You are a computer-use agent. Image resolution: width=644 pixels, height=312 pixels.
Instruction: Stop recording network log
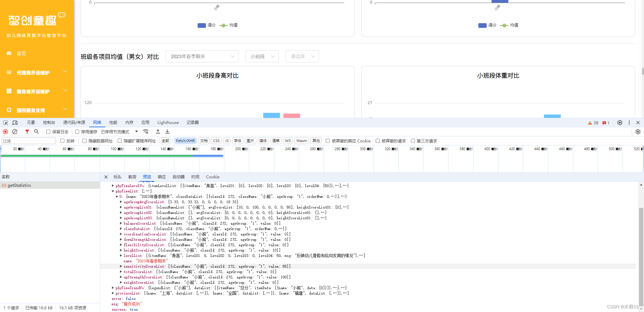(x=5, y=132)
